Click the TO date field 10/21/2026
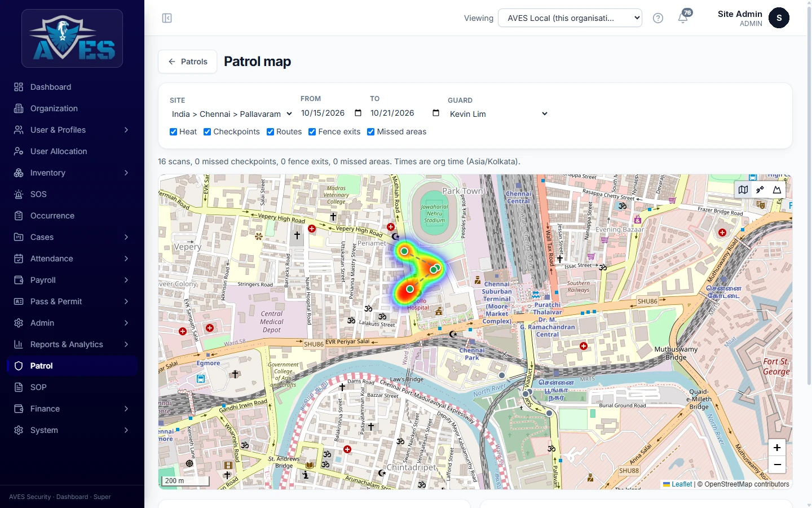 coord(405,113)
